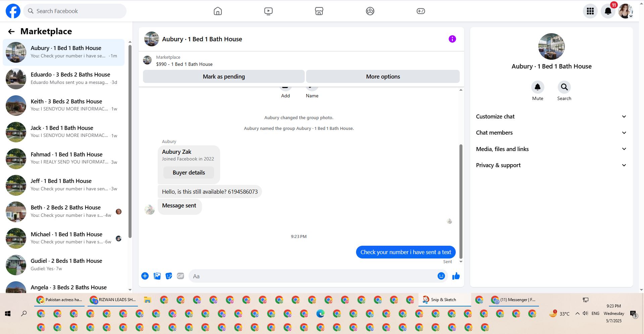The image size is (644, 334).
Task: Open Michael 1 Bed 1 Bath House chat
Action: [64, 238]
